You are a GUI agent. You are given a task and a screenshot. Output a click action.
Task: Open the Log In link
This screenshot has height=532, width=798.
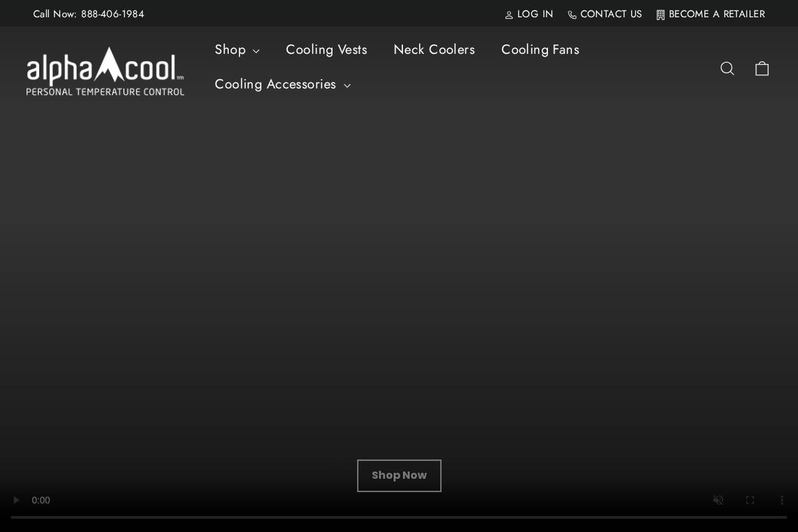tap(535, 14)
